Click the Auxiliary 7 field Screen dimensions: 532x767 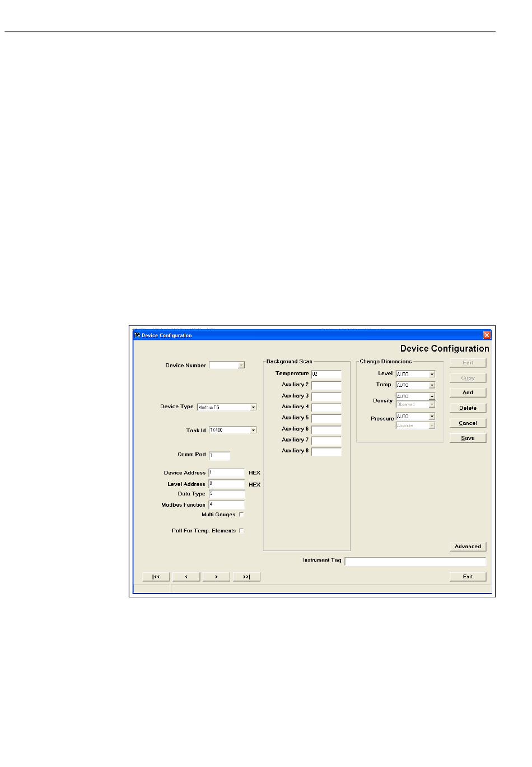tap(326, 440)
